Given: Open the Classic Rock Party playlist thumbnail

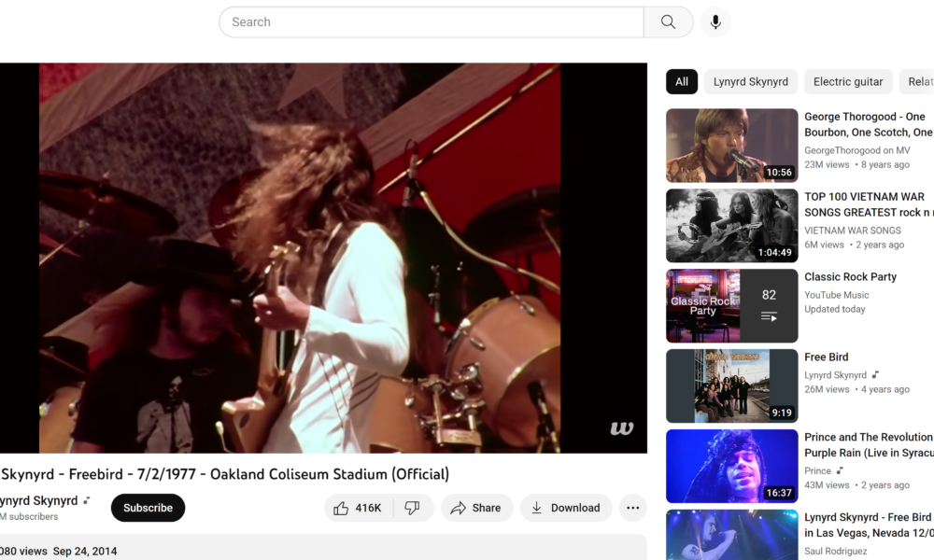Looking at the screenshot, I should 731,306.
